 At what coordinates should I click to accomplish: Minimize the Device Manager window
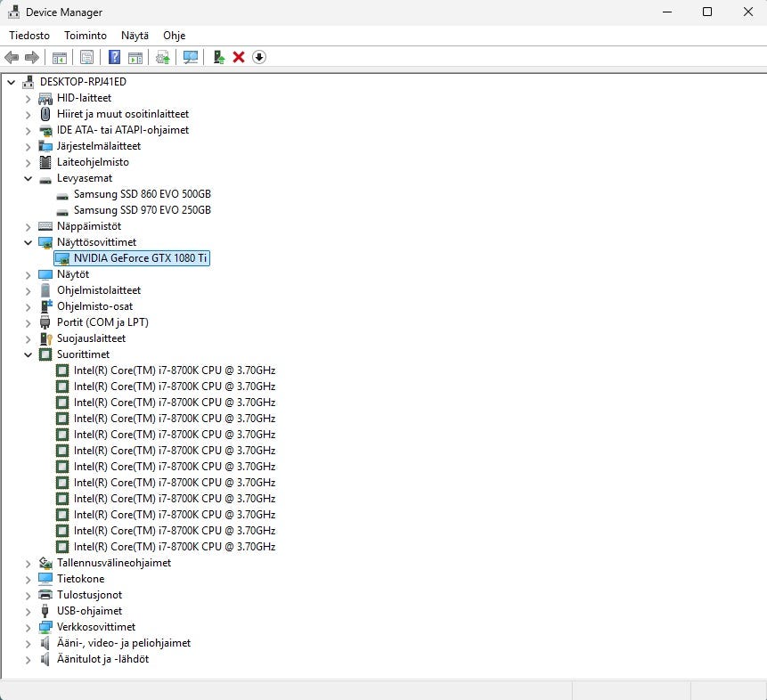pyautogui.click(x=667, y=12)
